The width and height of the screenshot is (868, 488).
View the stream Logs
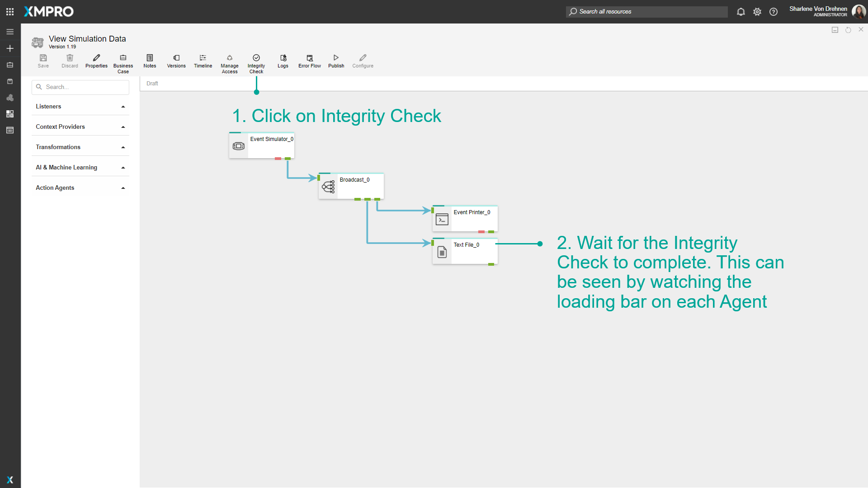[x=283, y=61]
